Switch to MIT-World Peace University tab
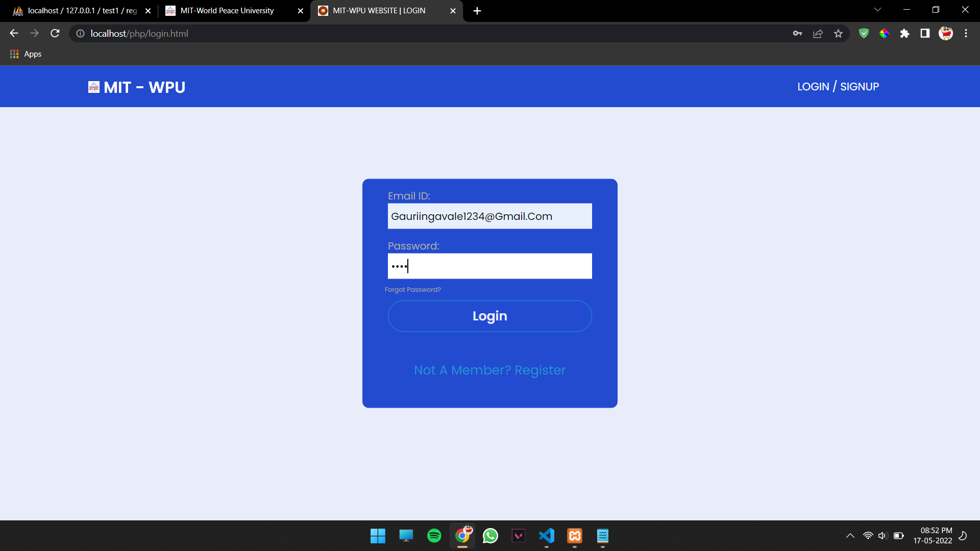980x551 pixels. pos(227,11)
